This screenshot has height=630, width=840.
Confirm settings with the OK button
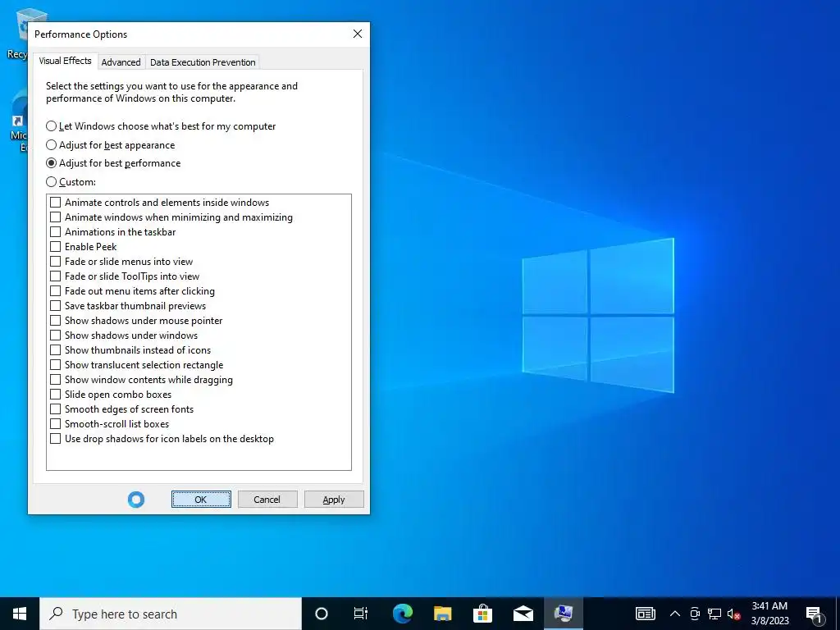click(x=201, y=500)
